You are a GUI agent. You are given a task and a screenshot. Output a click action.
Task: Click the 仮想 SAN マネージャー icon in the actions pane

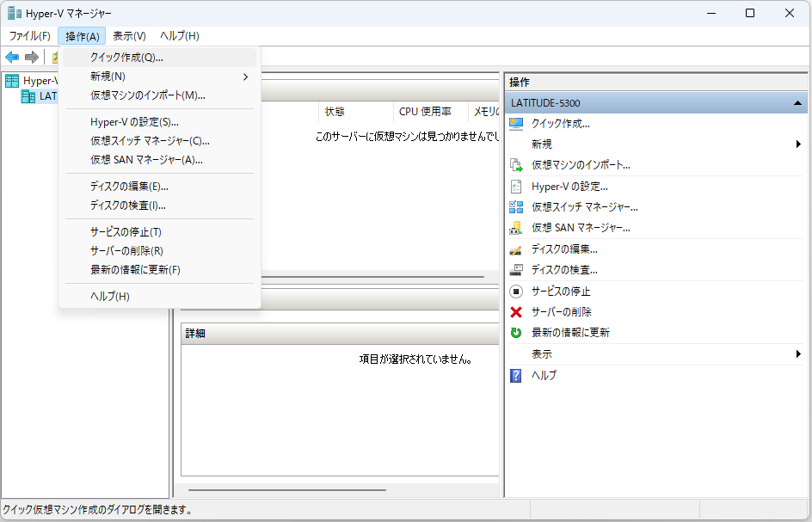coord(516,228)
